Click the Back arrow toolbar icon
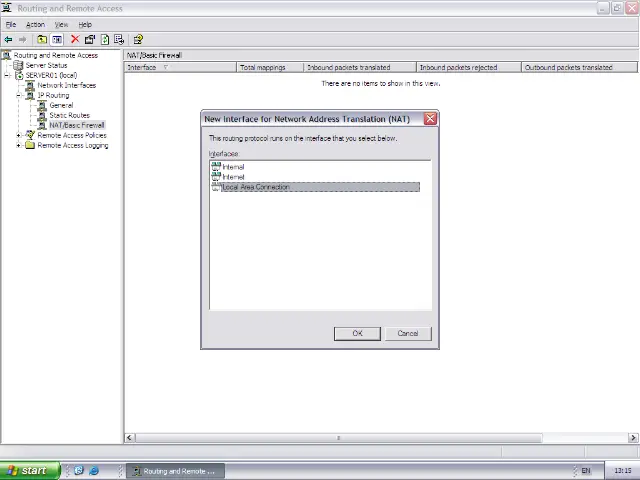This screenshot has width=640, height=480. (x=8, y=40)
